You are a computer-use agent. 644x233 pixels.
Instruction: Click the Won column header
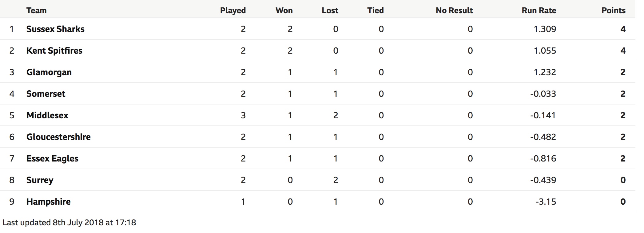(x=284, y=10)
